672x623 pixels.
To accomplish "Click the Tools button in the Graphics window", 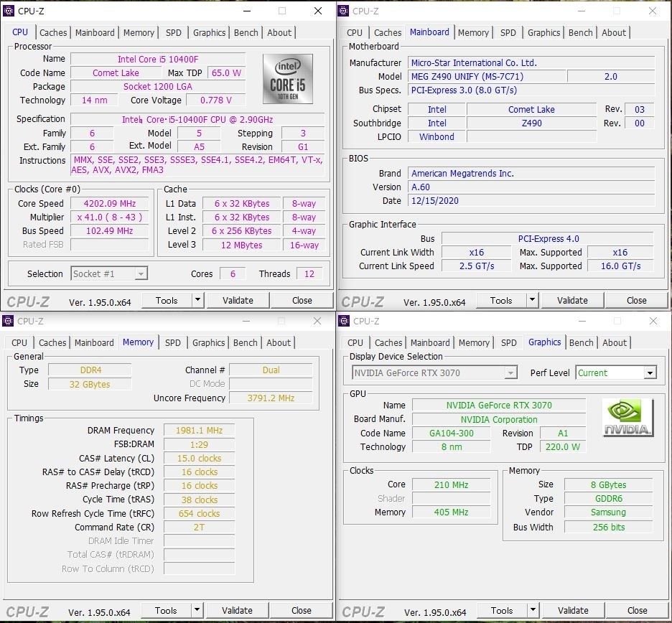I will [x=502, y=610].
